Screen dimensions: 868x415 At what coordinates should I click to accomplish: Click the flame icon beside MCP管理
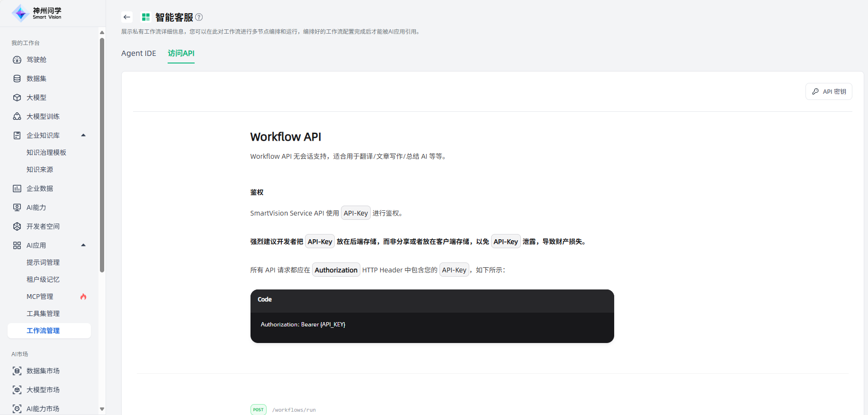click(83, 297)
